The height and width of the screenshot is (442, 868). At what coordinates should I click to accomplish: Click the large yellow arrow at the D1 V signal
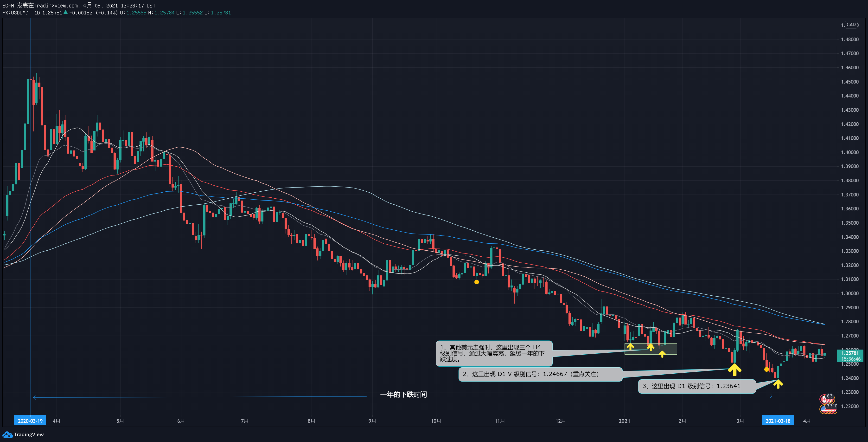(734, 370)
